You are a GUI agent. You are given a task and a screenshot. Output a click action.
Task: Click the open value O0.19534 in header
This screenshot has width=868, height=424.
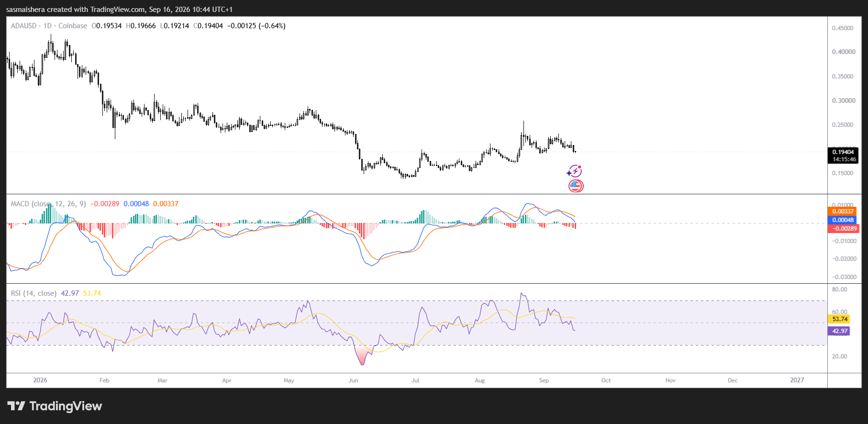[107, 26]
